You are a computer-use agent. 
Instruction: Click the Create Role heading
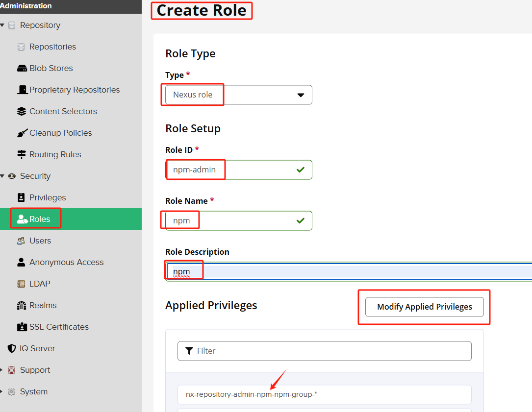[202, 10]
